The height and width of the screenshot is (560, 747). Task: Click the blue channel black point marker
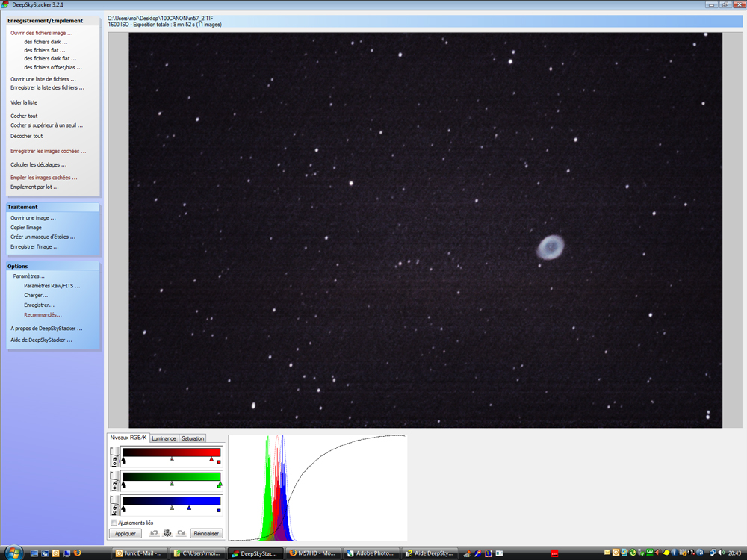124,509
